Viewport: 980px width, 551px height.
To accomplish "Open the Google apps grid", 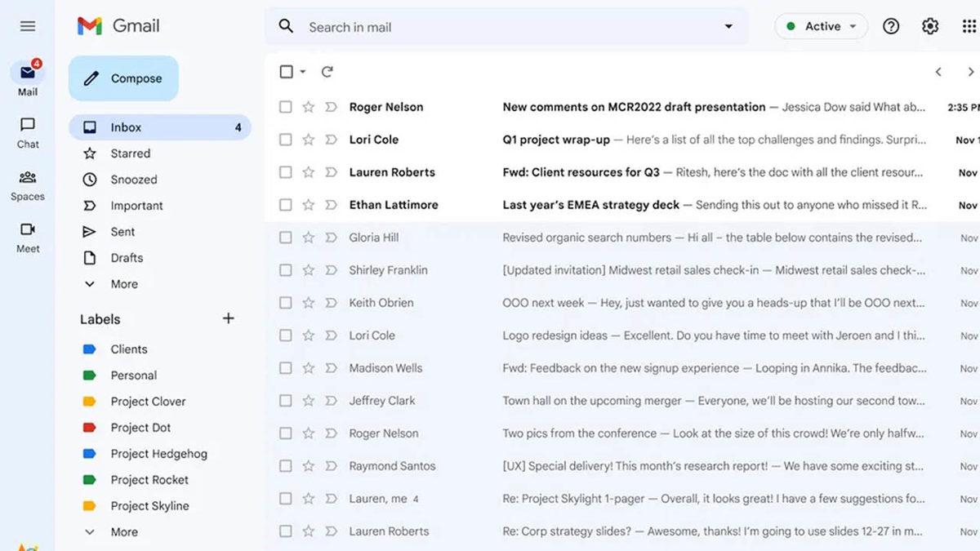I will [x=969, y=26].
